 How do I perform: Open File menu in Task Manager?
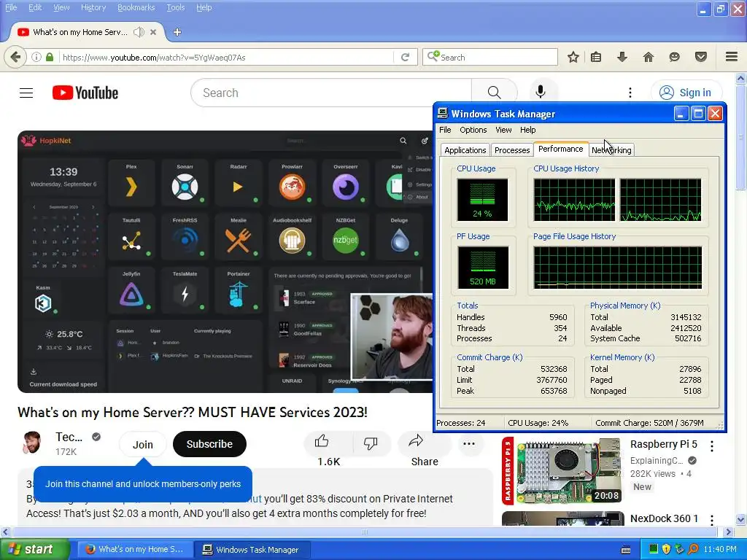tap(445, 130)
